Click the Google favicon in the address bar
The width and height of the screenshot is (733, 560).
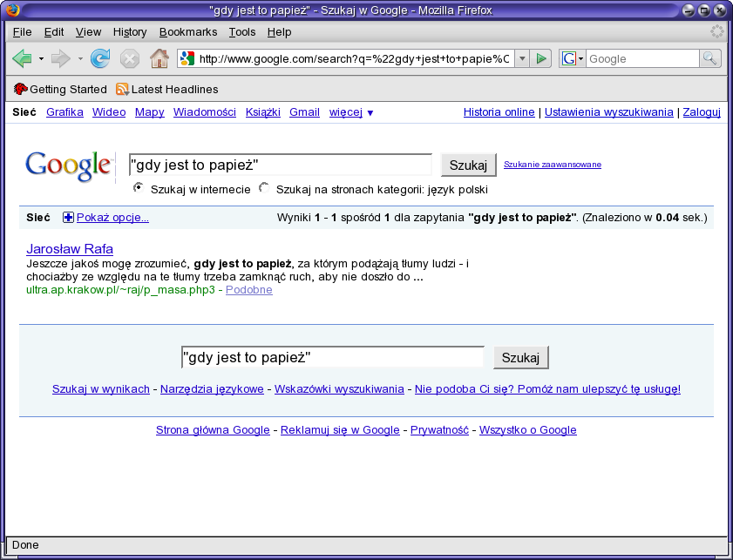[187, 59]
